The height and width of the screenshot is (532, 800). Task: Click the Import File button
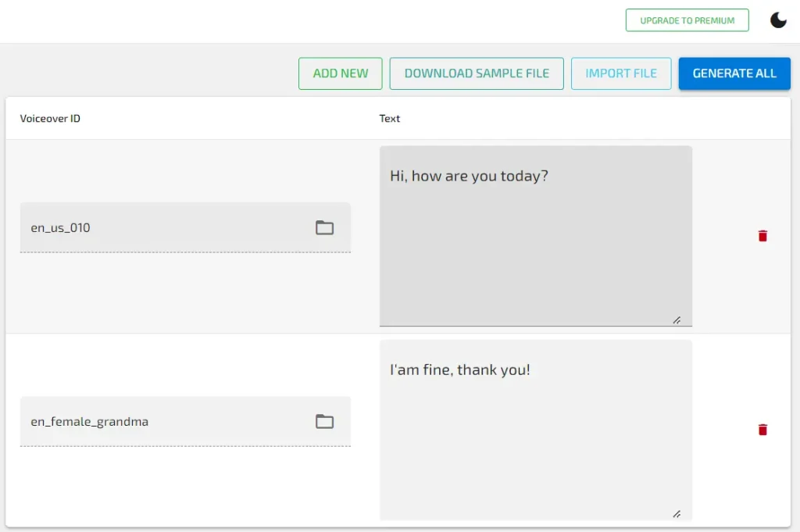point(621,73)
